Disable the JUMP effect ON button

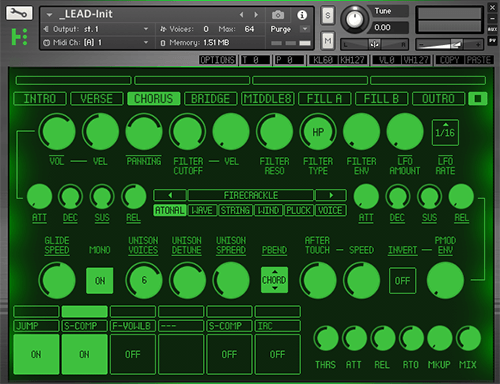36,354
